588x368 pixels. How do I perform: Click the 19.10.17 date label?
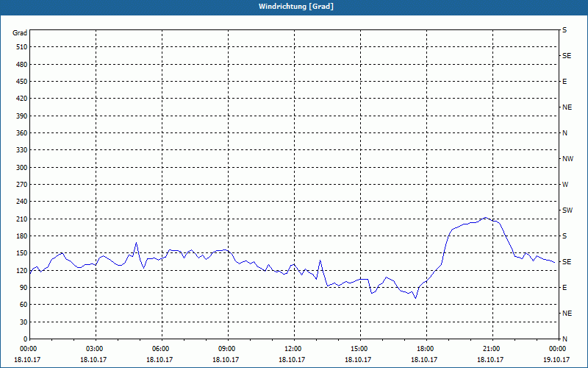tap(556, 359)
